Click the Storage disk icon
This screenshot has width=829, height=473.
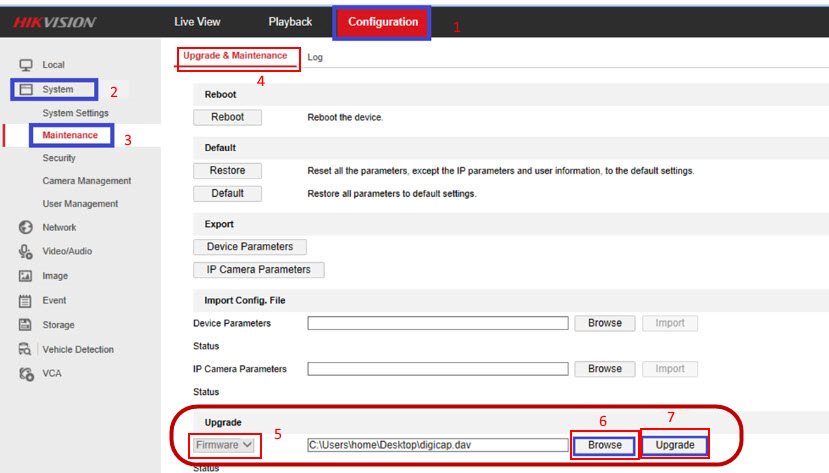click(x=26, y=325)
